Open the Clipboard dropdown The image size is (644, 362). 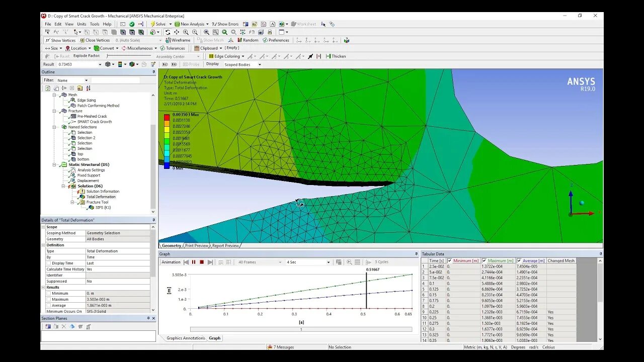pos(208,48)
